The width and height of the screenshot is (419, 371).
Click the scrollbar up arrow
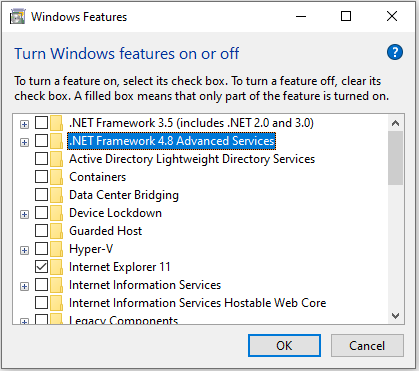396,123
